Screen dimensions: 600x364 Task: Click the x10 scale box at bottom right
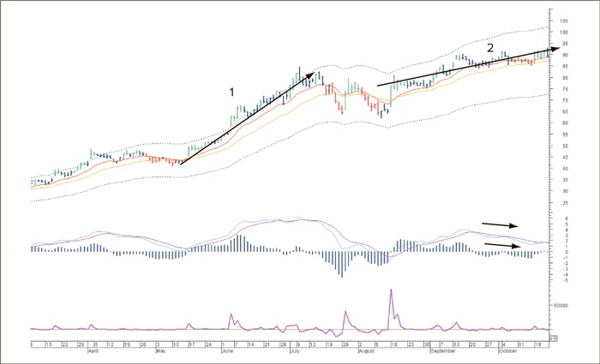[553, 339]
